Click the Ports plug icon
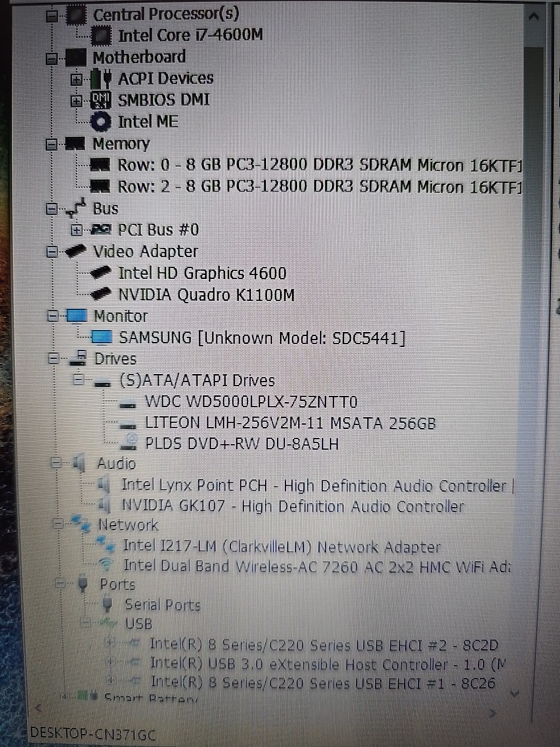The height and width of the screenshot is (747, 560). point(82,585)
